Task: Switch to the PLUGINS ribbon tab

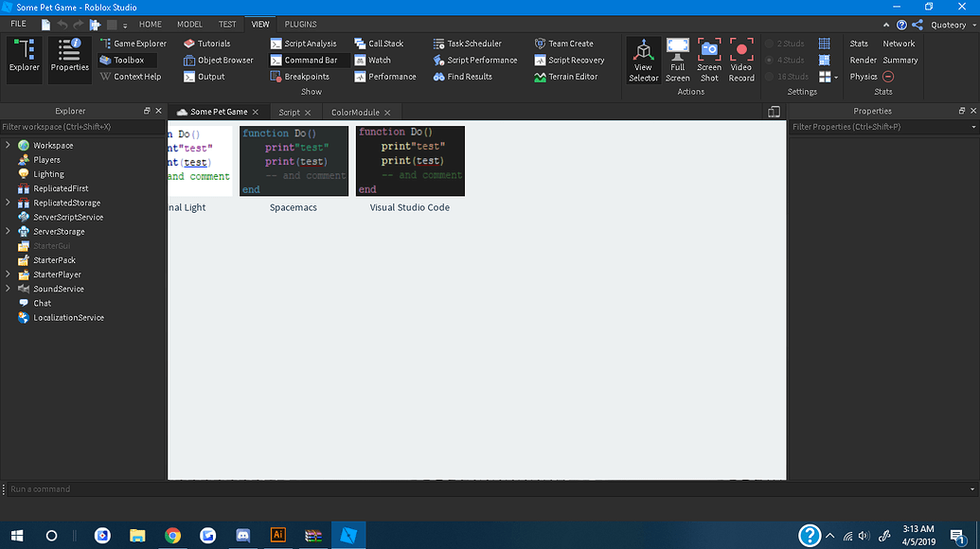Action: [x=300, y=24]
